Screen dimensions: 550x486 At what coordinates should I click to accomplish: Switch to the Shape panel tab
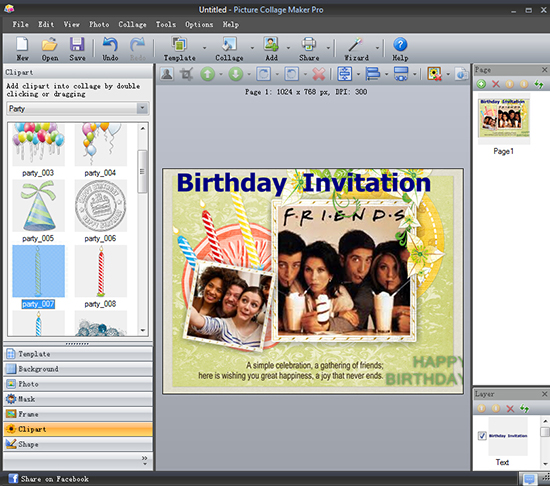(78, 444)
